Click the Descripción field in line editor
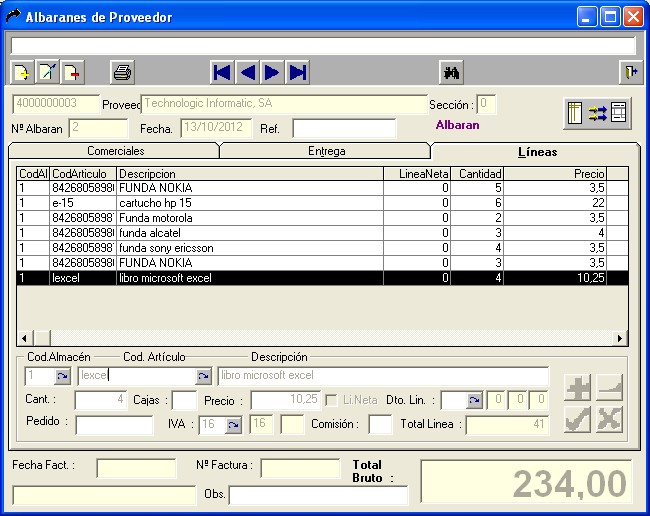 [383, 376]
